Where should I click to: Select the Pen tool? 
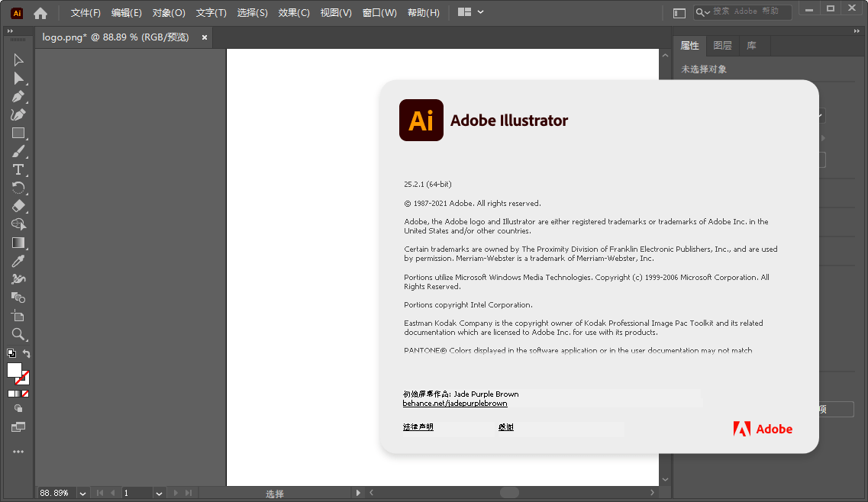pos(18,96)
